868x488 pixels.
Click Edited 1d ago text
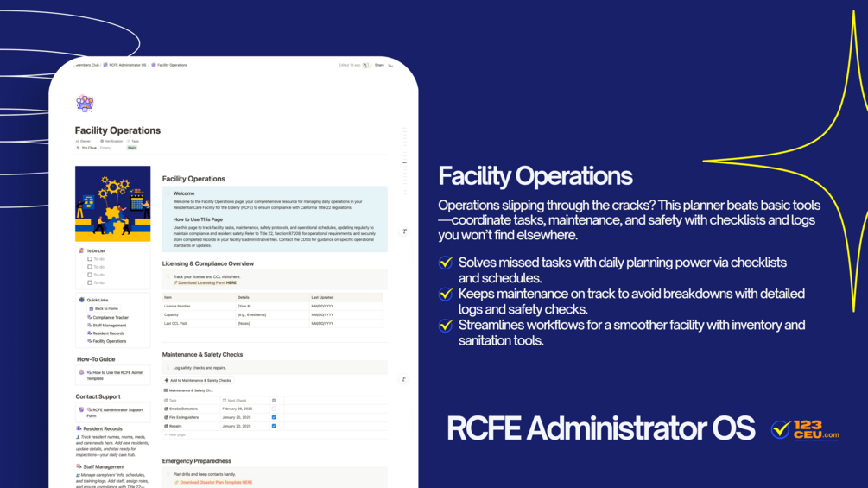349,65
